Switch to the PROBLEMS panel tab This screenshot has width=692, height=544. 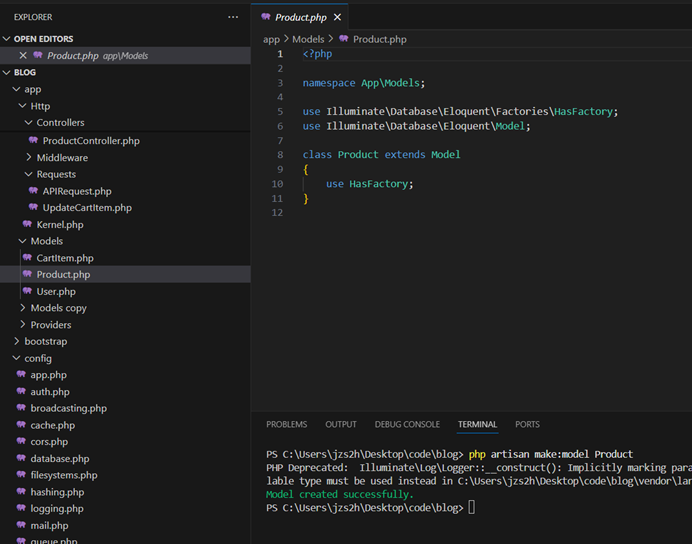pyautogui.click(x=286, y=424)
